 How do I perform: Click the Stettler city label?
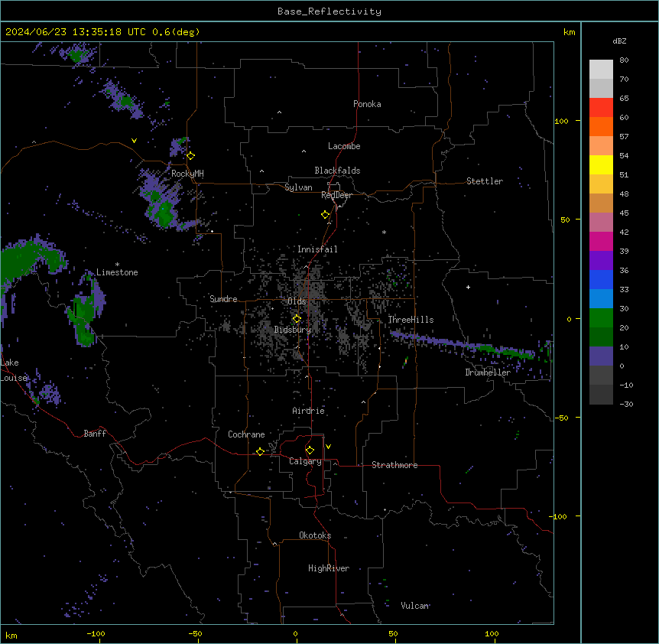[x=485, y=181]
